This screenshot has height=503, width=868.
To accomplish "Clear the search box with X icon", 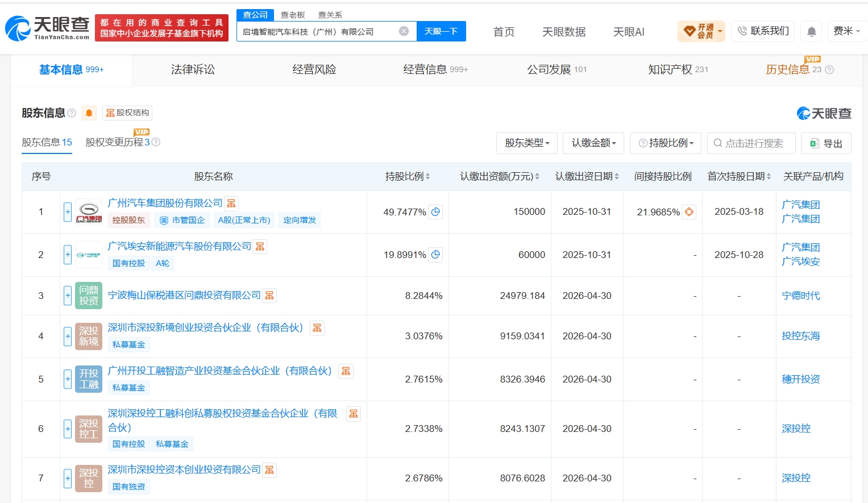I will 404,31.
